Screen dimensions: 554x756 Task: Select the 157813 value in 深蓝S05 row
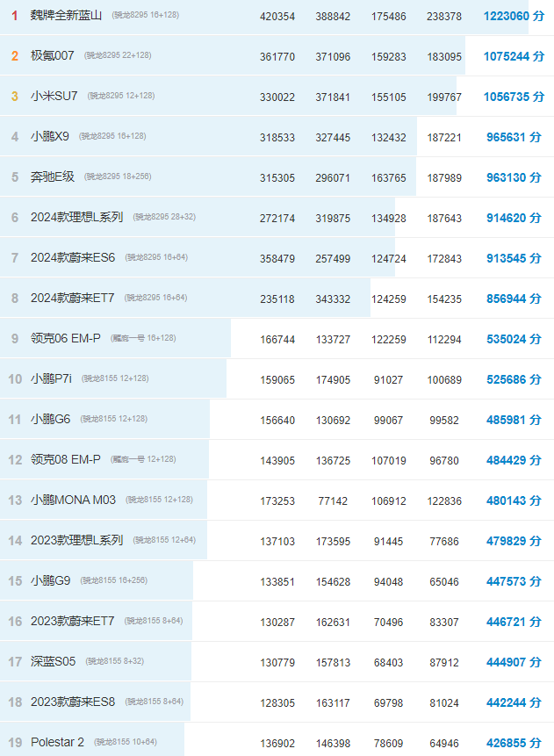333,663
